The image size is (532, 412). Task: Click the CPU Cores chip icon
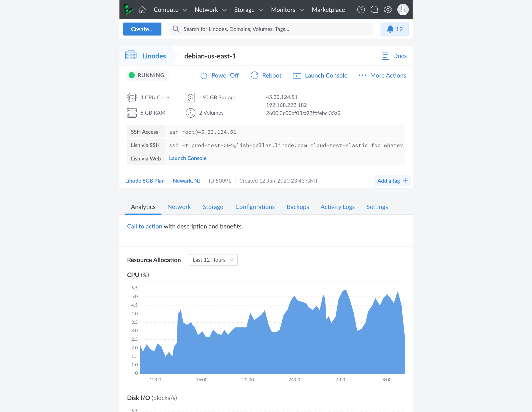point(132,97)
